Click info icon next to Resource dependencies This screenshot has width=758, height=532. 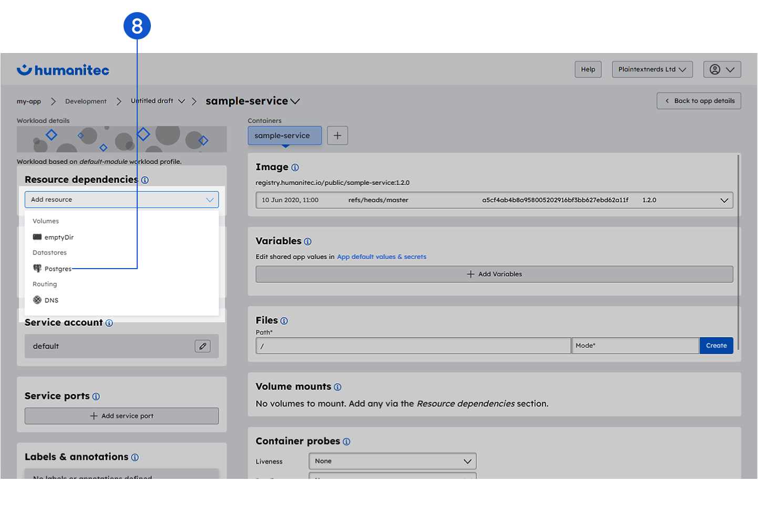pos(145,180)
